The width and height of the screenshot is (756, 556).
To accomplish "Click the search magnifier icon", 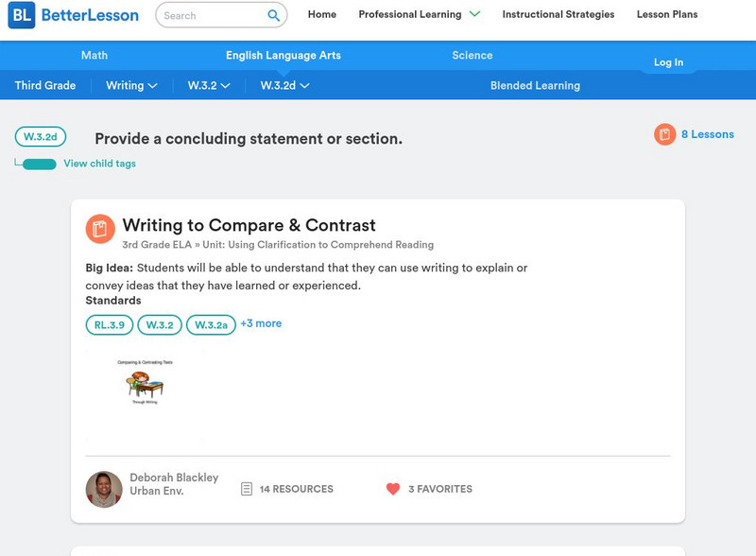I will [273, 15].
